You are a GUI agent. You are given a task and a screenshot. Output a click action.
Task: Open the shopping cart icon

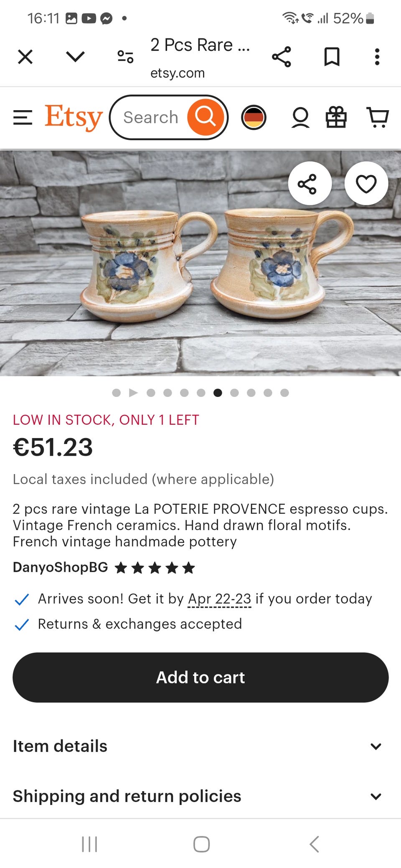[x=378, y=117]
